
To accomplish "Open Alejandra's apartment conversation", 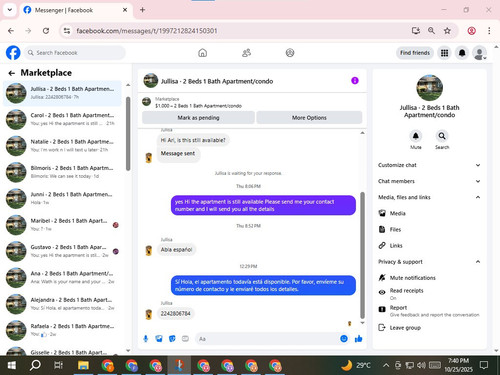I will point(63,304).
